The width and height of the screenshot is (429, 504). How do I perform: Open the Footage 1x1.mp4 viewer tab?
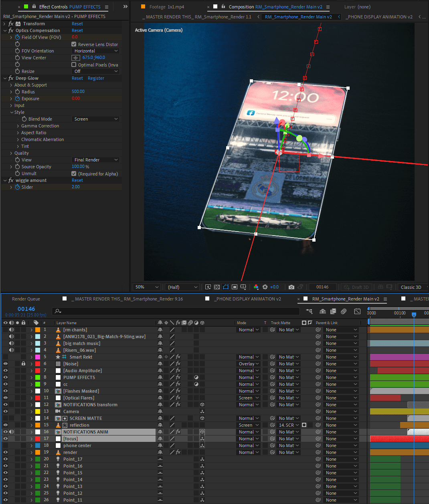click(166, 7)
